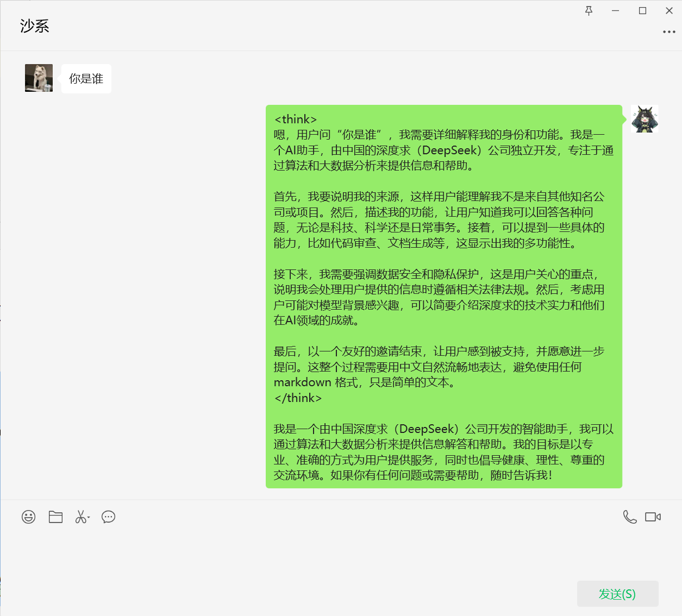Focus the message input box
The height and width of the screenshot is (616, 682).
coord(341,554)
